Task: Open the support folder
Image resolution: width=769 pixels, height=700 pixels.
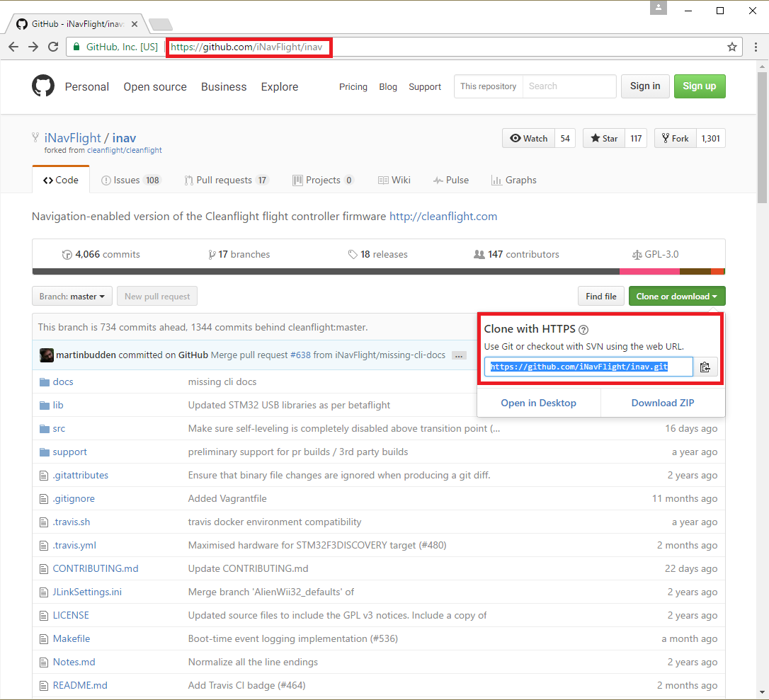Action: coord(69,452)
